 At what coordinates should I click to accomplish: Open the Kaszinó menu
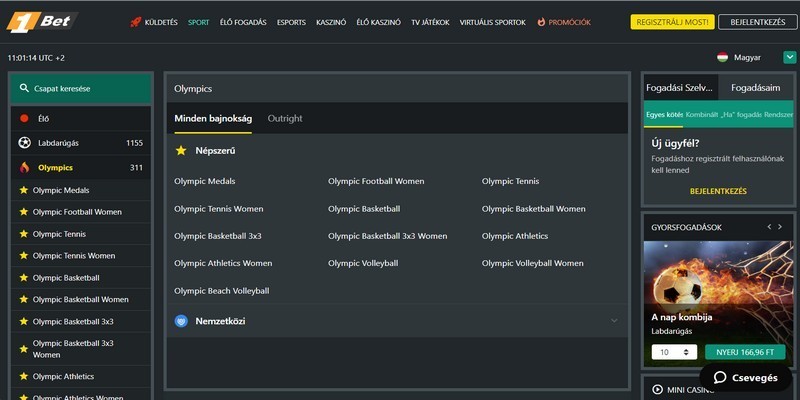coord(331,22)
